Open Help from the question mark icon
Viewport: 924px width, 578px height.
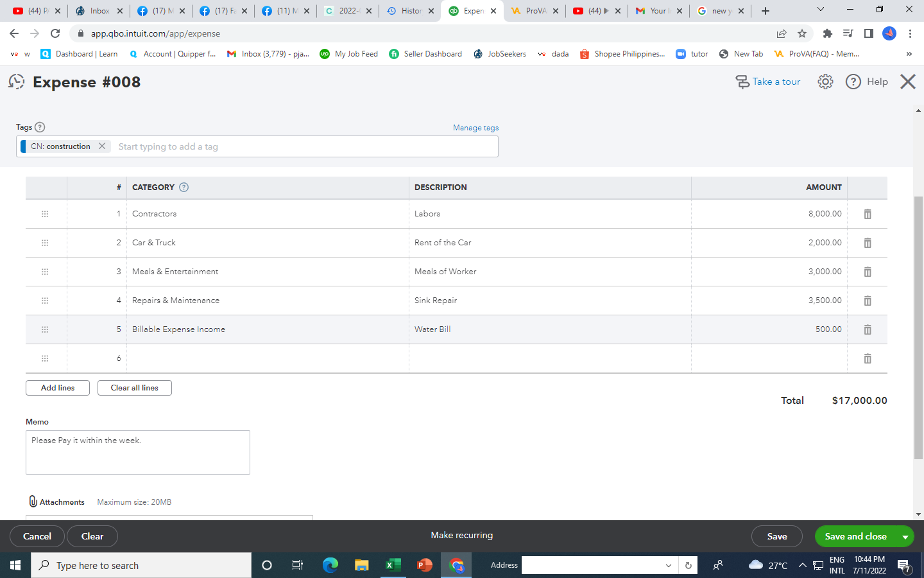[853, 82]
